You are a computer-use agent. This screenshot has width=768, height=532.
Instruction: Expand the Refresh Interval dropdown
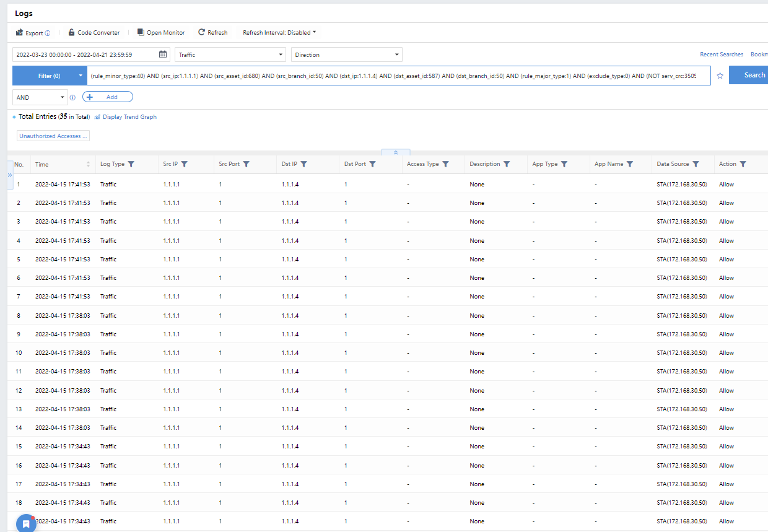click(279, 32)
